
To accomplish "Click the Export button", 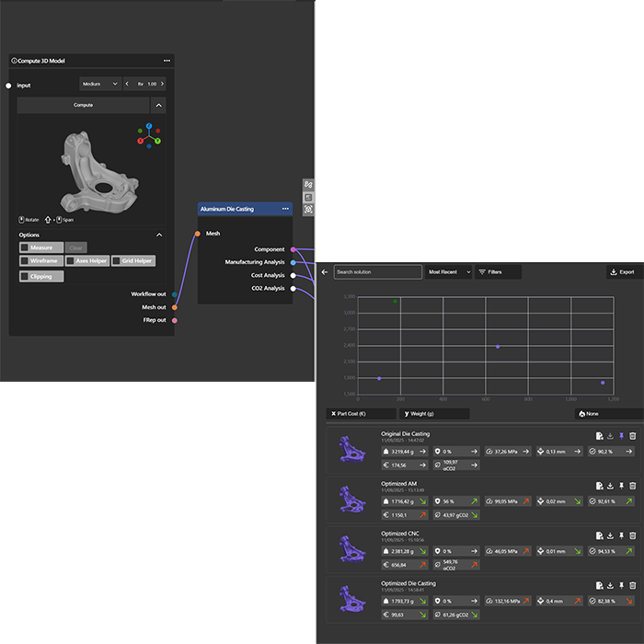I will (x=623, y=272).
